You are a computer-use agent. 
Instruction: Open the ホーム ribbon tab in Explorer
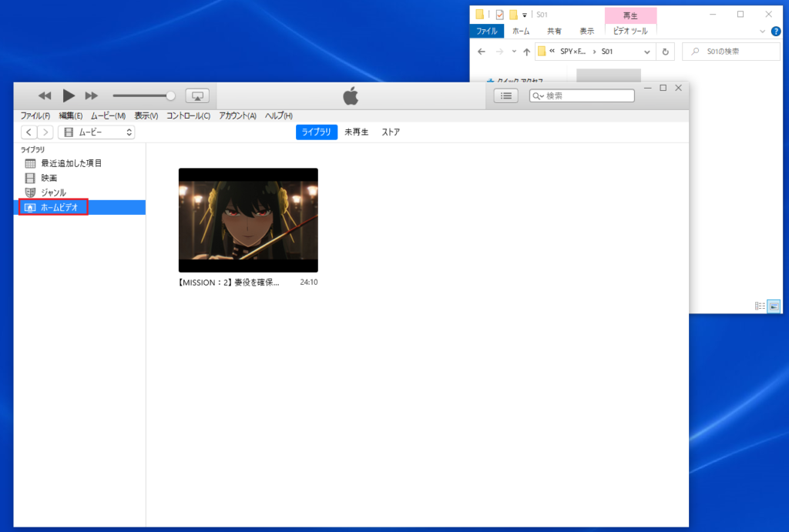click(x=521, y=31)
